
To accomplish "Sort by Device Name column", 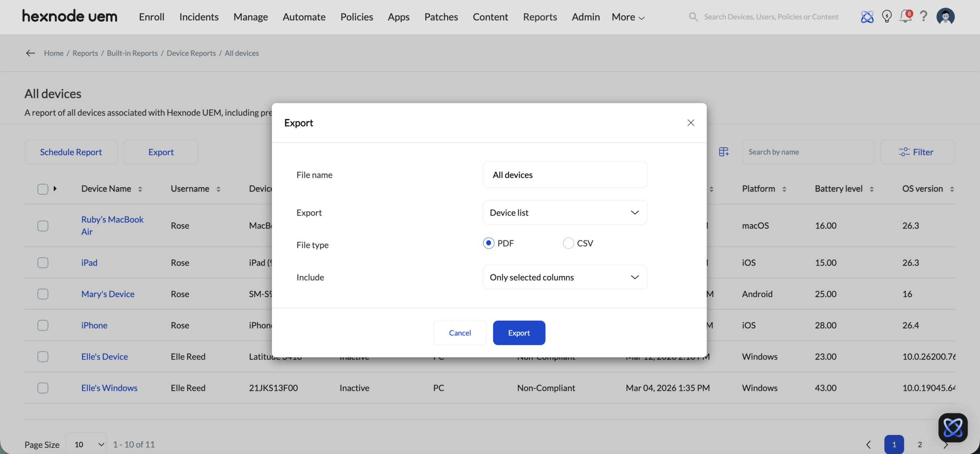I will point(140,189).
